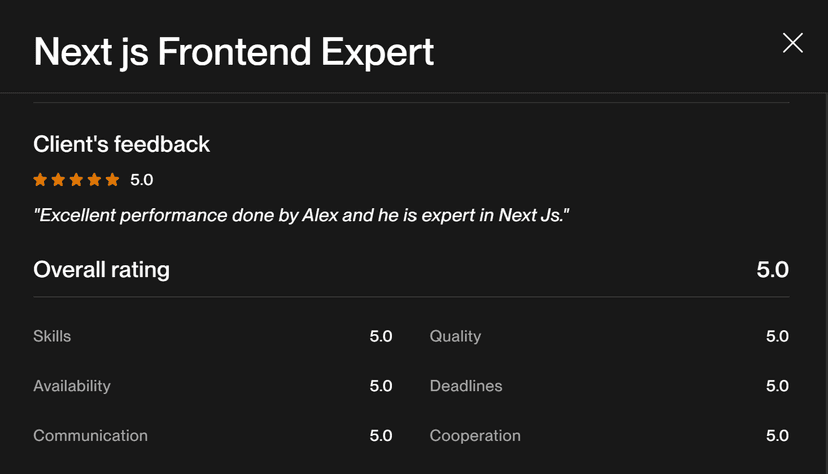Click the fourth orange feedback star
This screenshot has width=828, height=474.
[94, 180]
